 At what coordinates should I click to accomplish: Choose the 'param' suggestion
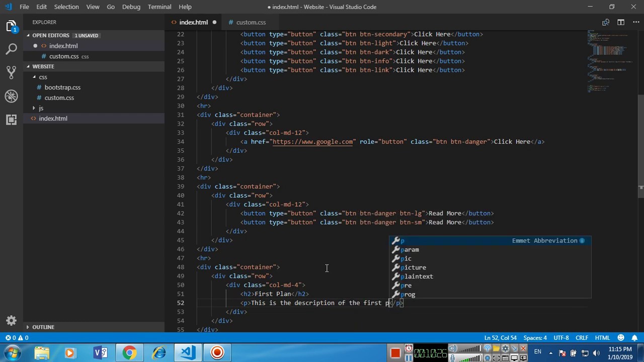tap(490, 250)
